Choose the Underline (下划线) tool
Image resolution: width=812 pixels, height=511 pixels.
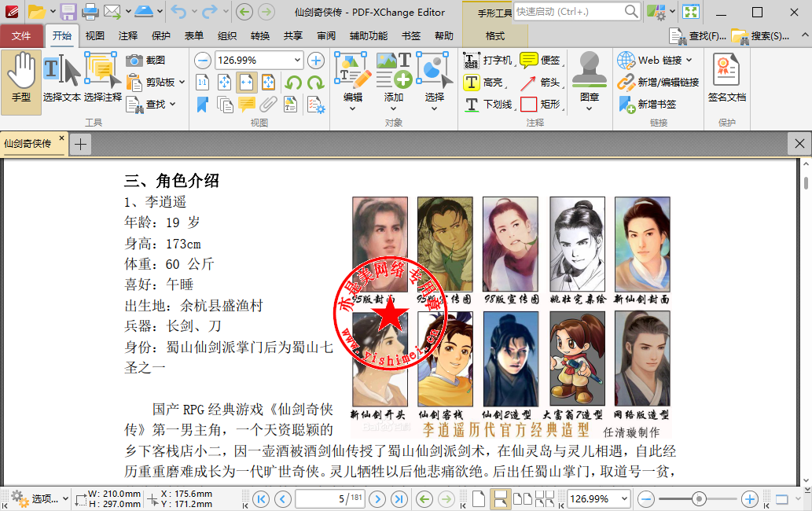pos(488,104)
